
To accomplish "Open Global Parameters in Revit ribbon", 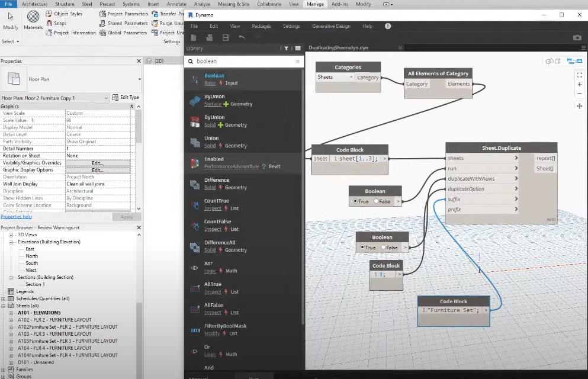I will 123,33.
